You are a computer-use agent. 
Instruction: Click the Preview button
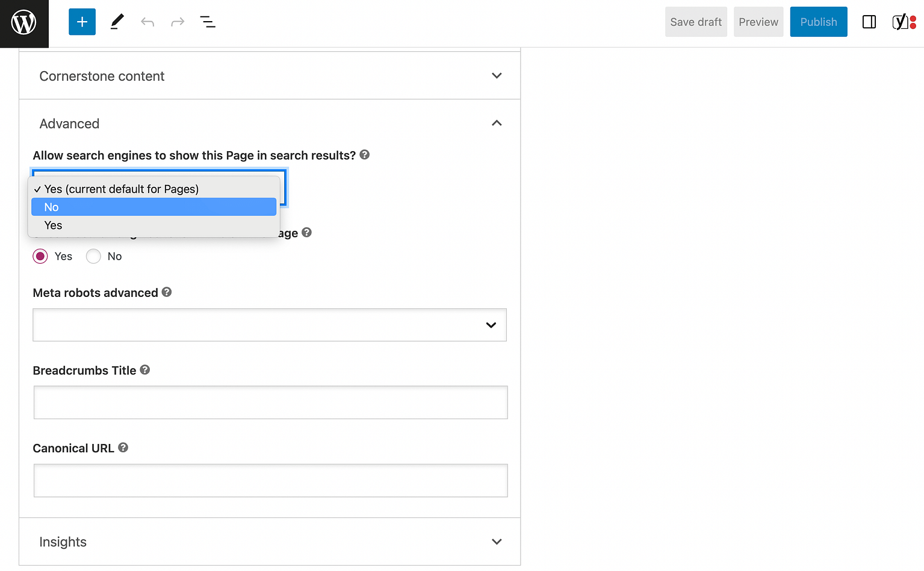758,22
